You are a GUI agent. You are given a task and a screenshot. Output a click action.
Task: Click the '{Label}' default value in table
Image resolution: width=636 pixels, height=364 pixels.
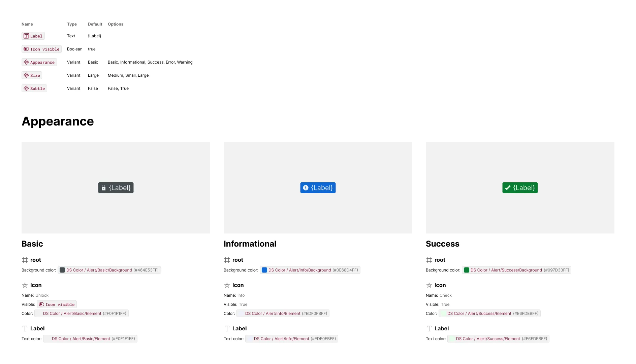point(95,36)
